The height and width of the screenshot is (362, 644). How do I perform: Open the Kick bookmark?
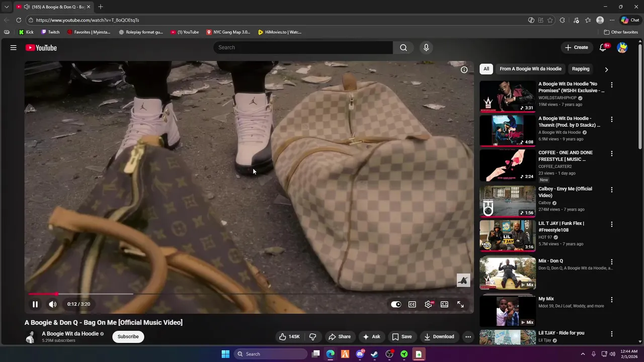(26, 32)
